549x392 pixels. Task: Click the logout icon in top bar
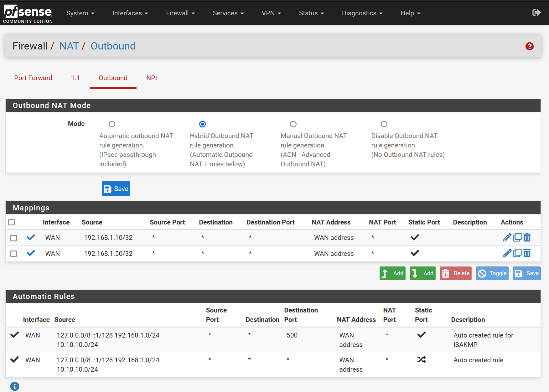[x=536, y=13]
